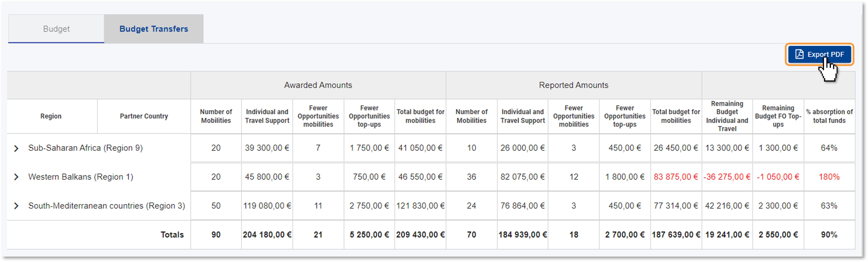Expand the Western Balkans (Region 1) row

(x=16, y=177)
